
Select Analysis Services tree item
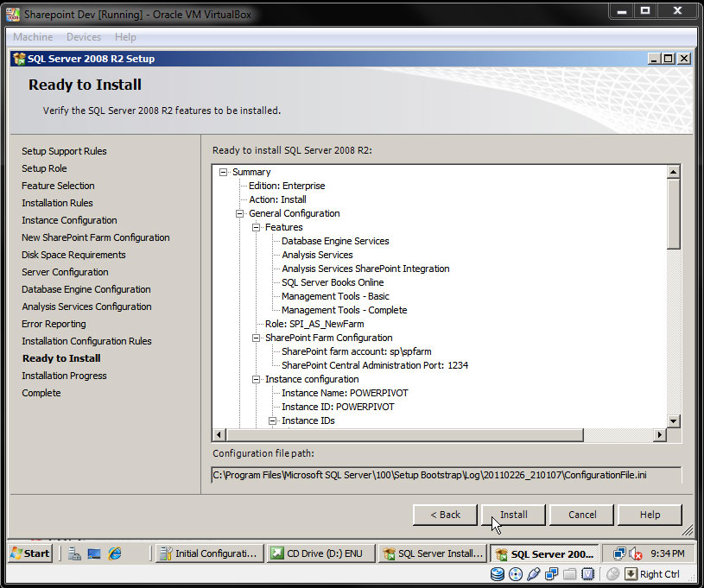[317, 255]
